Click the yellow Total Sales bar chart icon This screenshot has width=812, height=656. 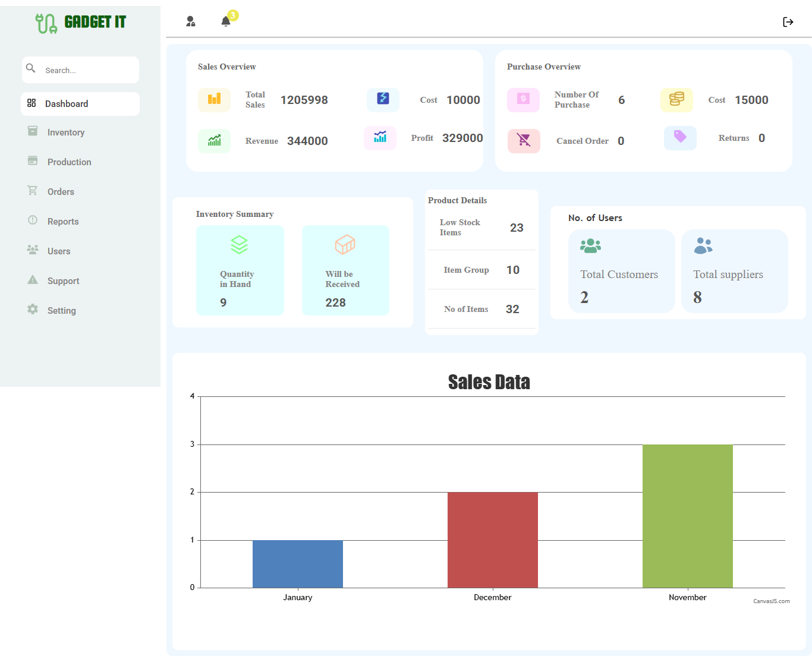click(214, 100)
